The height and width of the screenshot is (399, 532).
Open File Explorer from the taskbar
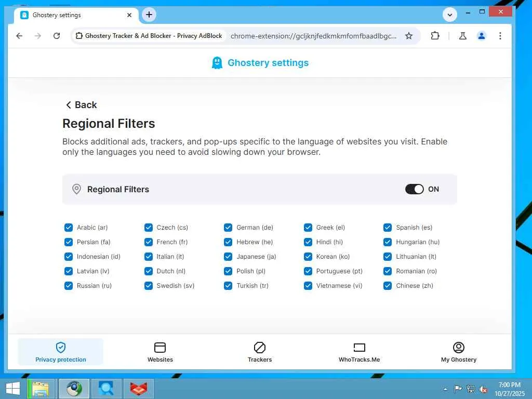pos(41,389)
